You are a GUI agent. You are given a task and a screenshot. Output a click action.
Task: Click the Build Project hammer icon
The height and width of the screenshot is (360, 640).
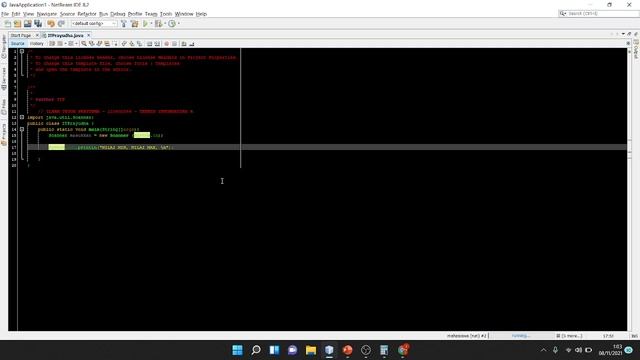(x=124, y=24)
